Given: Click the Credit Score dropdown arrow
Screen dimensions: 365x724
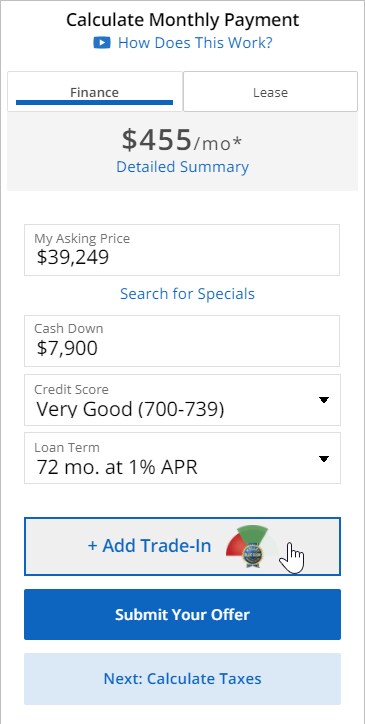Looking at the screenshot, I should [324, 400].
